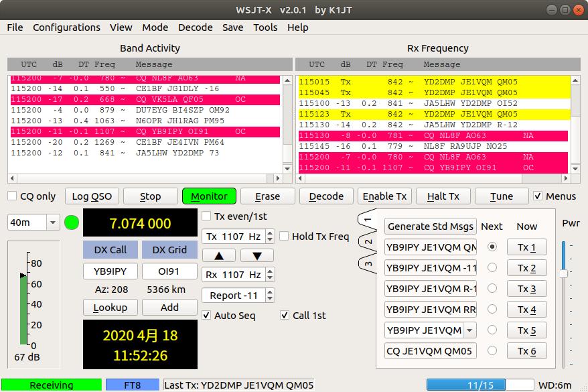
Task: Click the DX Call field YB9IPY
Action: (111, 271)
